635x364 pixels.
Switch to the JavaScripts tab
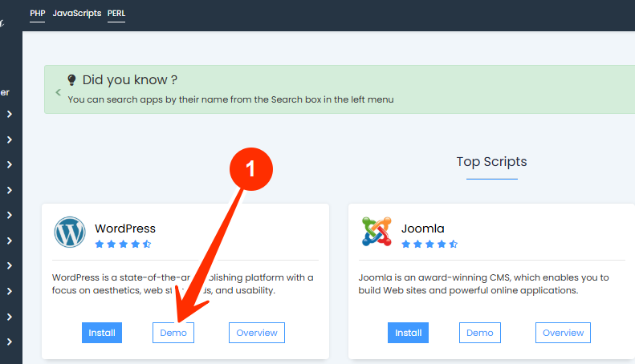tap(77, 14)
